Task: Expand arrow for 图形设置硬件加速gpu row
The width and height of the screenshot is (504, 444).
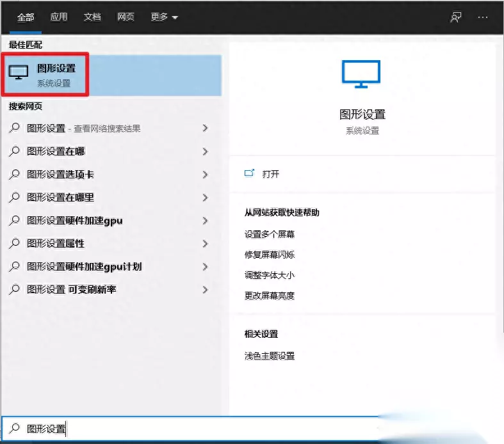Action: pos(205,221)
